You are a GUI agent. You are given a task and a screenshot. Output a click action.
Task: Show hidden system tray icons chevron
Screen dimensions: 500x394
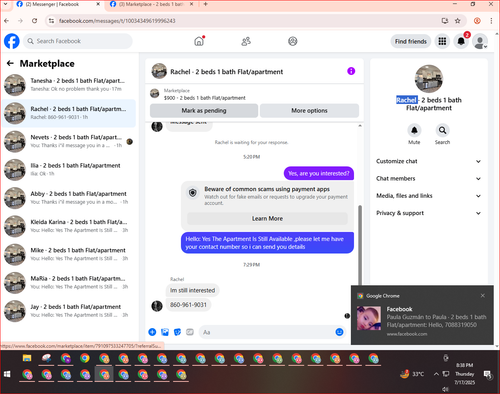tap(436, 374)
